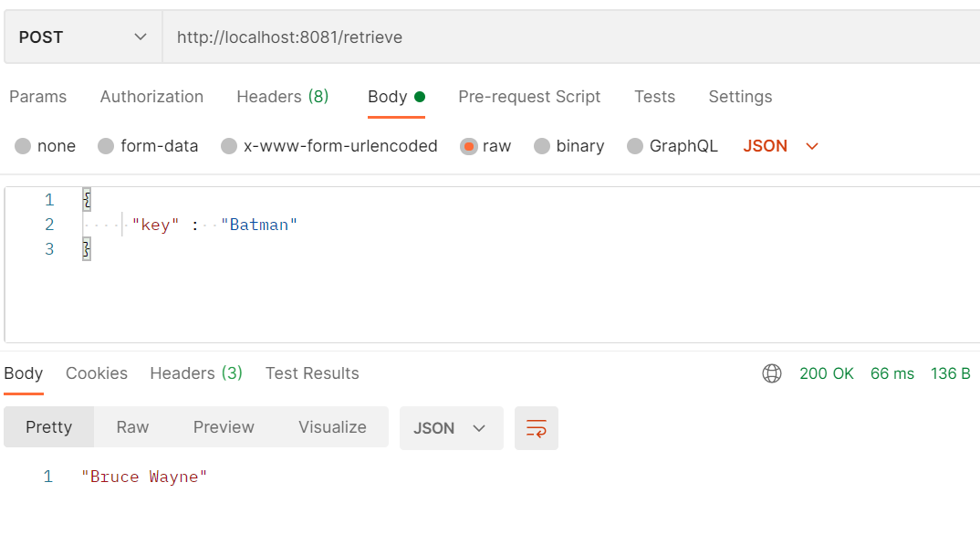Select the raw radio button

click(x=468, y=146)
